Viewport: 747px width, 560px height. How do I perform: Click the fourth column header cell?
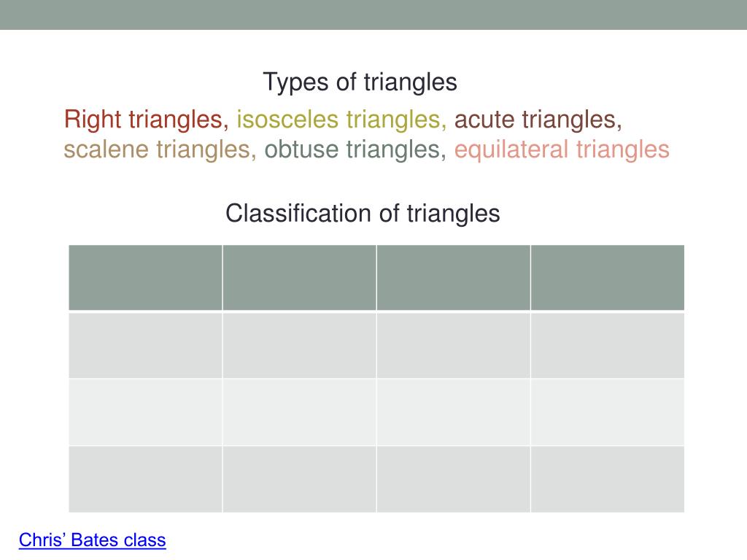[x=608, y=278]
